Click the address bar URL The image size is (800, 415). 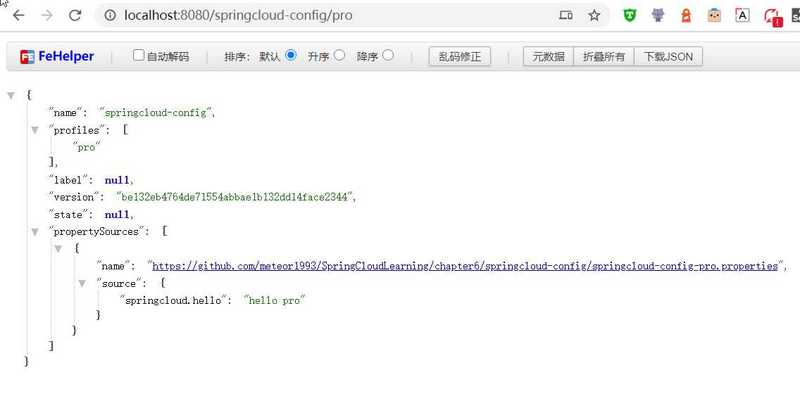click(x=238, y=15)
